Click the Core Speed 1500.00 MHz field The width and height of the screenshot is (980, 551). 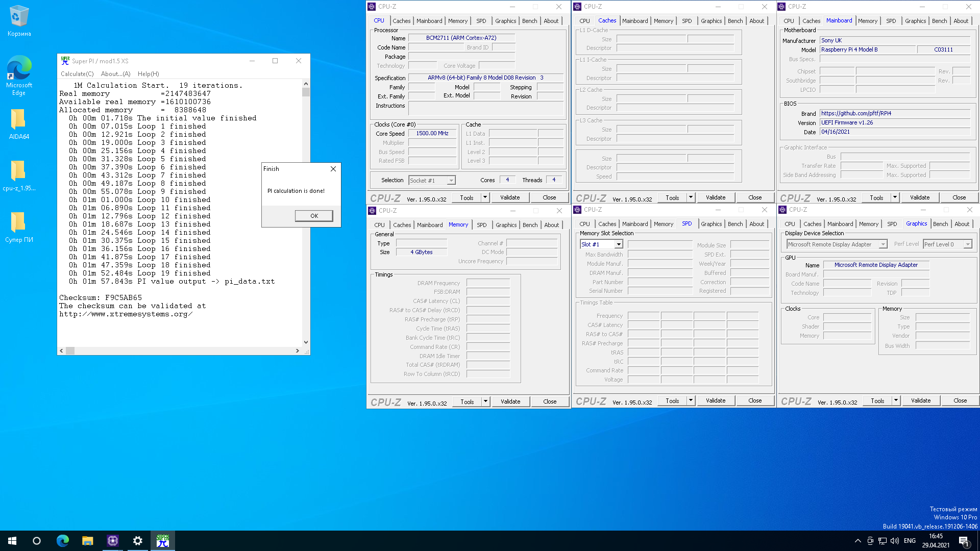click(432, 133)
